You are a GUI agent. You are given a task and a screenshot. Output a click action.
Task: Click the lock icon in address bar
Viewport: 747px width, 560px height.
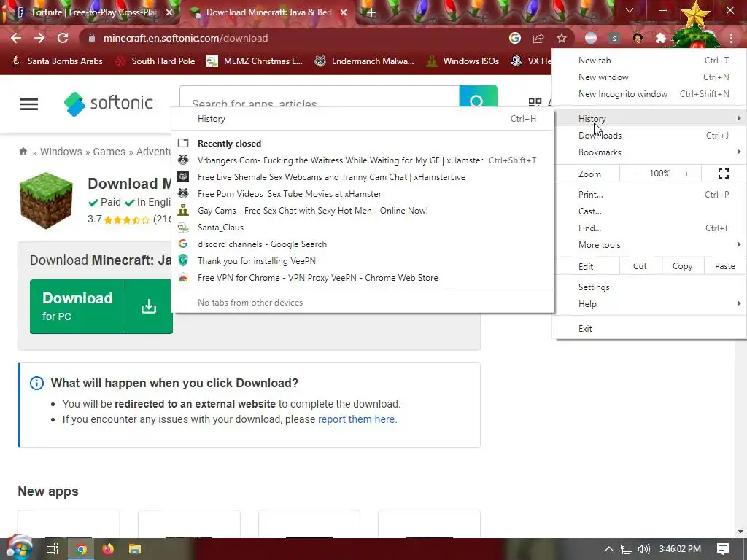(x=92, y=38)
